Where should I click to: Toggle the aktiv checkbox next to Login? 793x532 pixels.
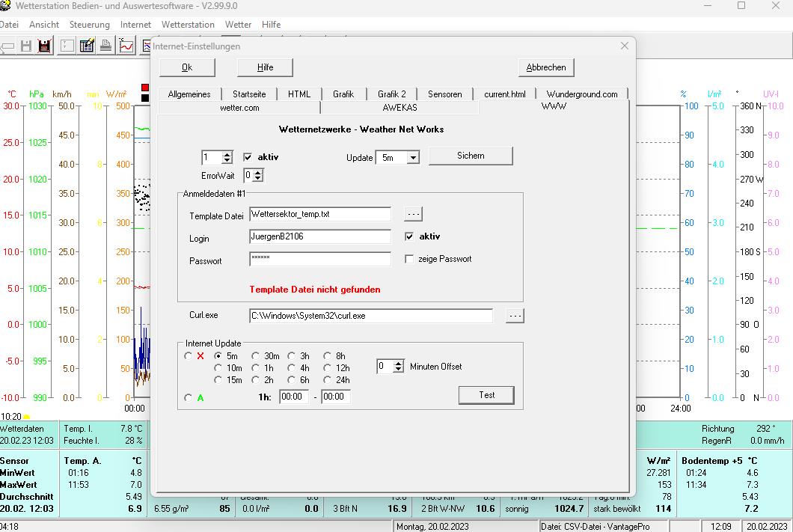tap(409, 236)
